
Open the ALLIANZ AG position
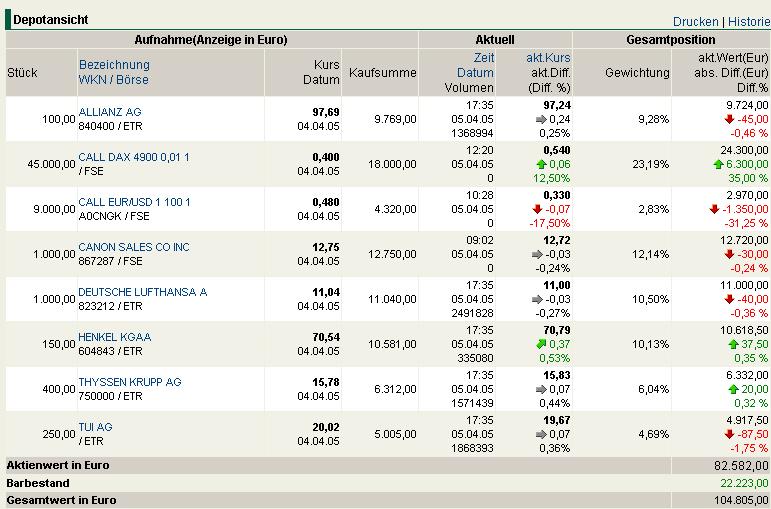(x=110, y=112)
